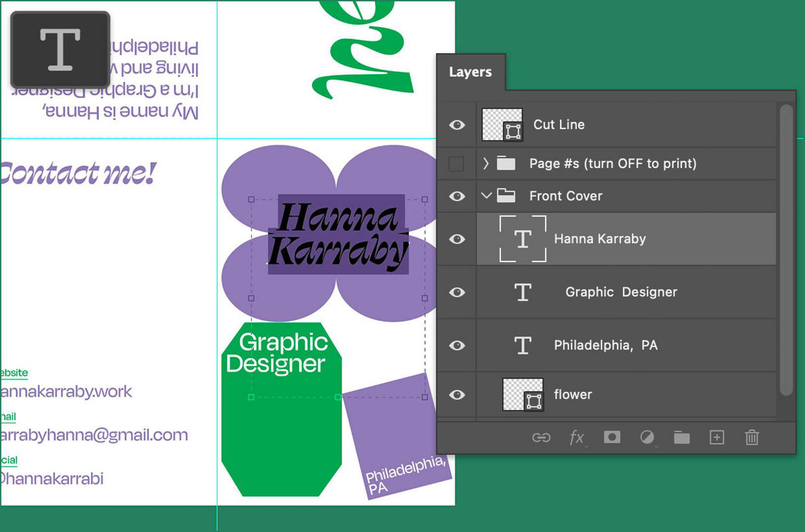Viewport: 805px width, 532px height.
Task: Select the Philadelphia, PA text layer
Action: point(606,345)
